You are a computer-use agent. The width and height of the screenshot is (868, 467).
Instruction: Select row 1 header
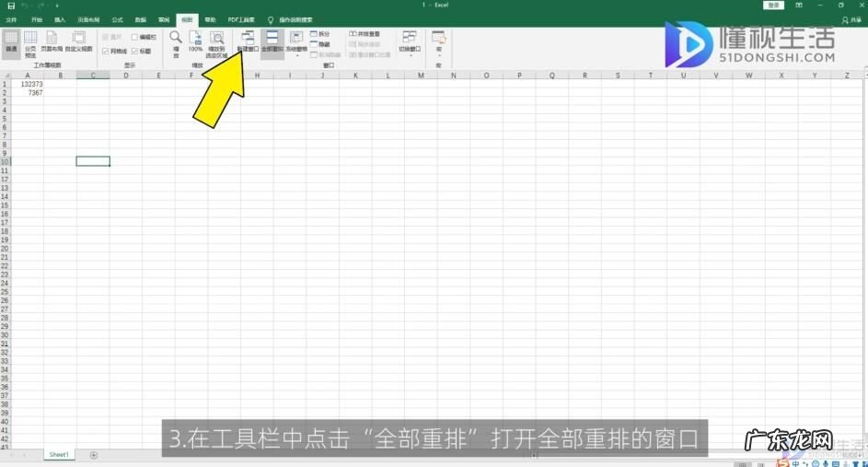(x=5, y=84)
